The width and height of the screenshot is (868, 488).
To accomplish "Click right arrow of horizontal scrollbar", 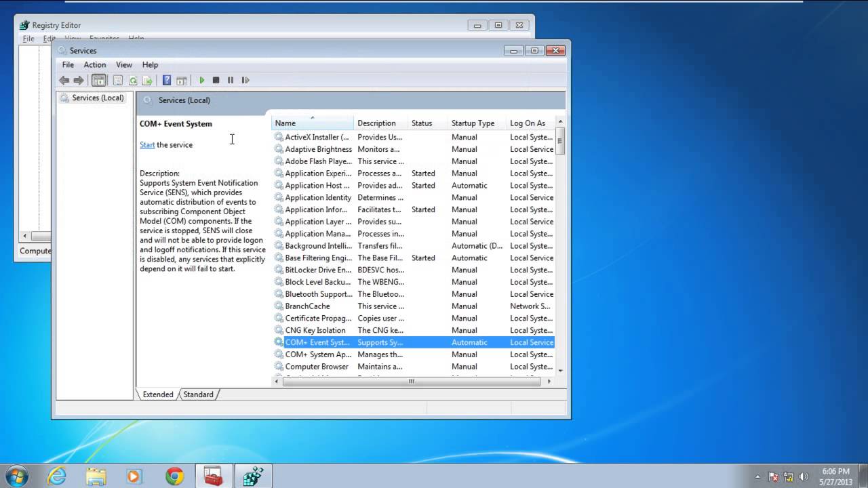I will [549, 382].
